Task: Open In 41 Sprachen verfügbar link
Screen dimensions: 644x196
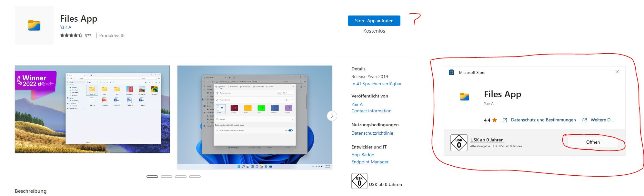Action: click(377, 84)
